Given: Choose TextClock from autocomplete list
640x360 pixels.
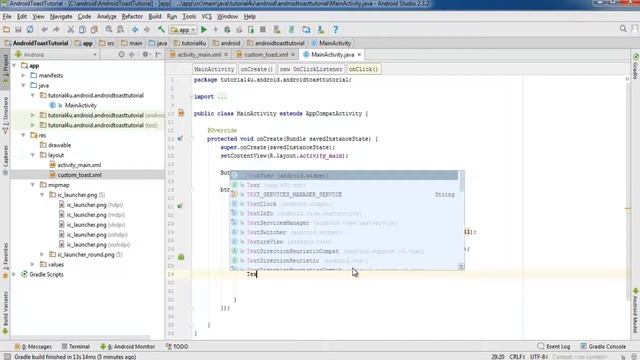Looking at the screenshot, I should (344, 204).
